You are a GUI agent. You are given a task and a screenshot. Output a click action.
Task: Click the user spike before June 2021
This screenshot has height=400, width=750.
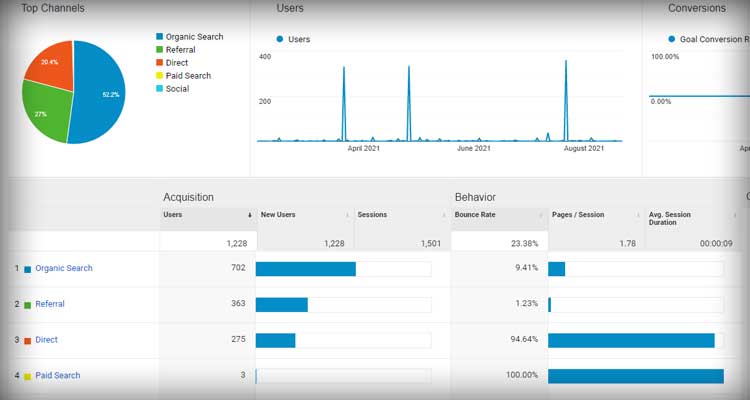(x=408, y=103)
